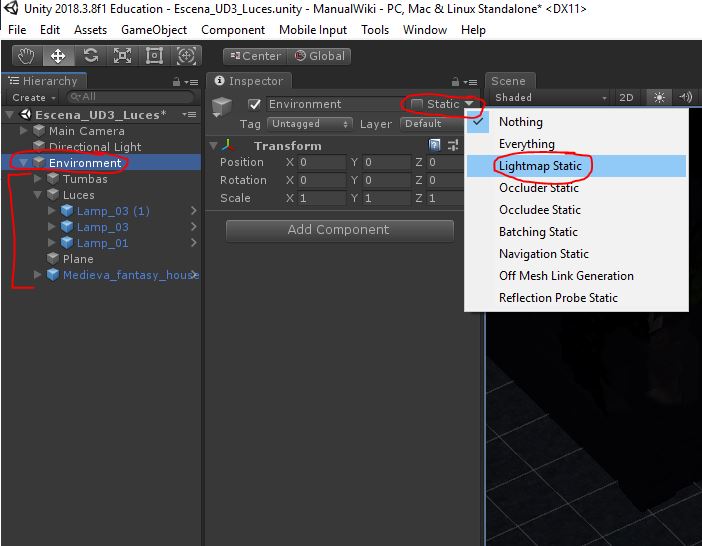Collapse the Escena_UD3_Luces scene tree
702x546 pixels.
coord(9,115)
